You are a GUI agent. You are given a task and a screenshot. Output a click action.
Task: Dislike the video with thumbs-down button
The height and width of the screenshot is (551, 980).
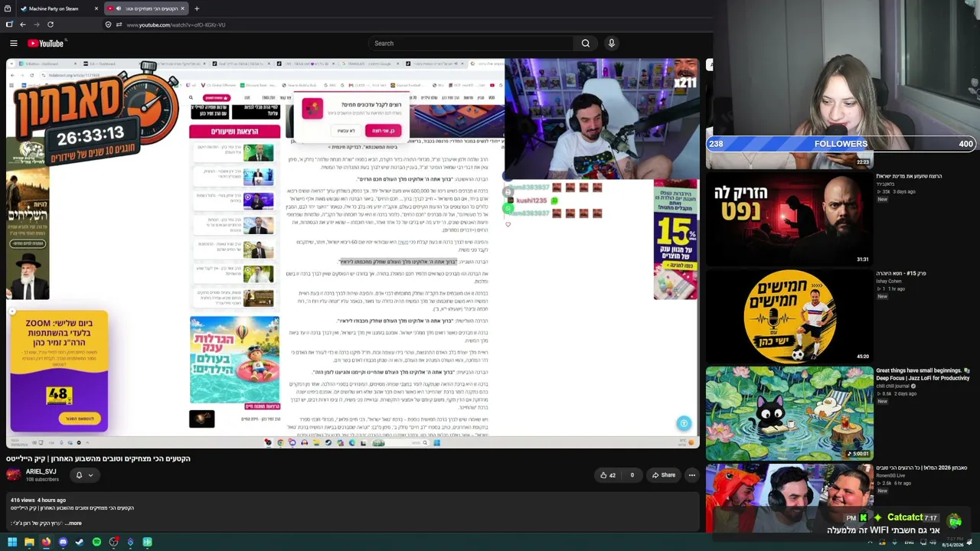pyautogui.click(x=632, y=475)
